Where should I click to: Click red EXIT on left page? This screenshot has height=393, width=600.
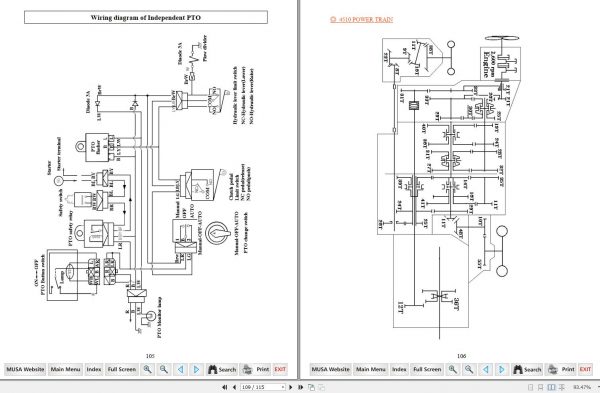click(x=280, y=369)
